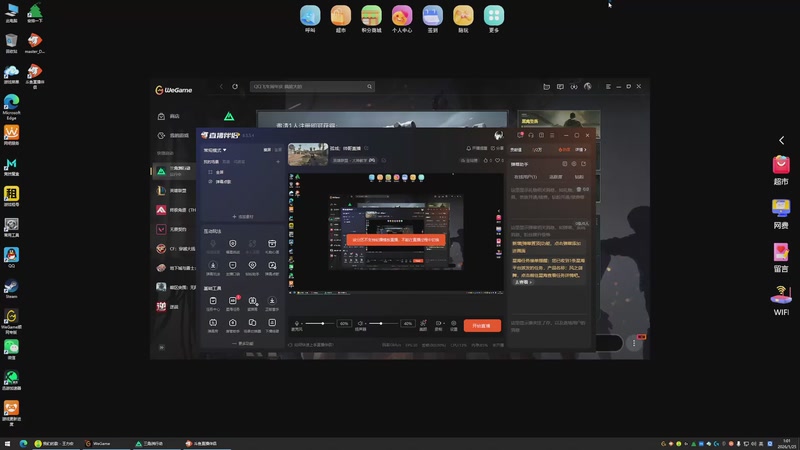Click the speaker volume slider
The width and height of the screenshot is (800, 450).
click(x=383, y=323)
